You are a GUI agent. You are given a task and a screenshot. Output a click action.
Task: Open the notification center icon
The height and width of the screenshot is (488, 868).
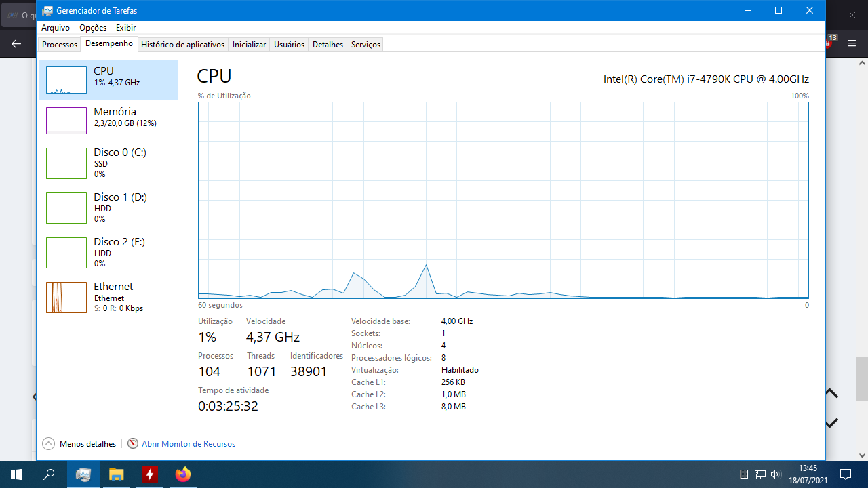tap(846, 474)
